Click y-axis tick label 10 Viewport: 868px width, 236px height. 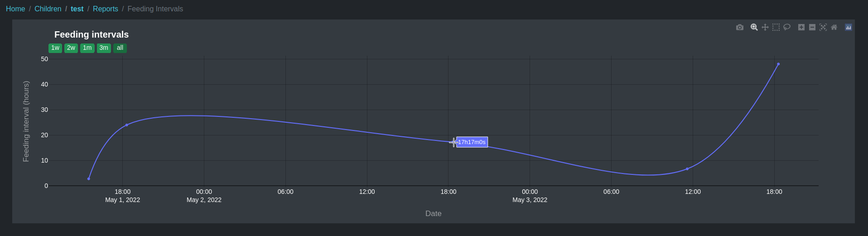pos(44,160)
